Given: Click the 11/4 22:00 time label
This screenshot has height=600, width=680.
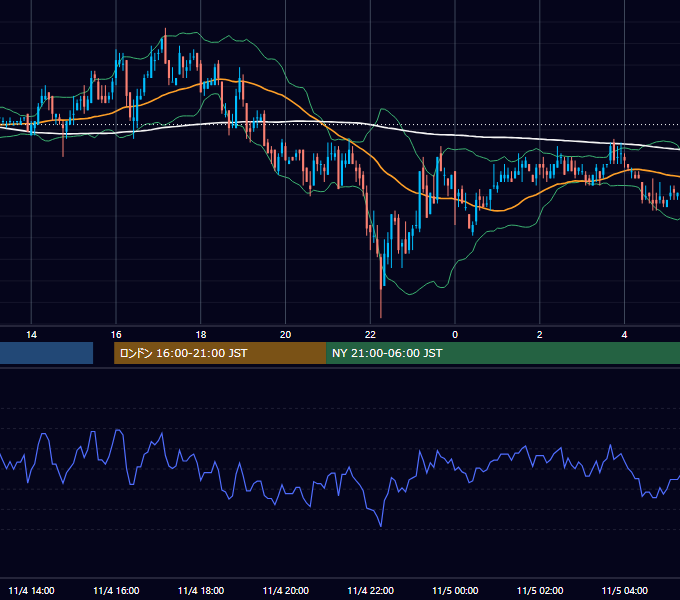Looking at the screenshot, I should click(370, 590).
